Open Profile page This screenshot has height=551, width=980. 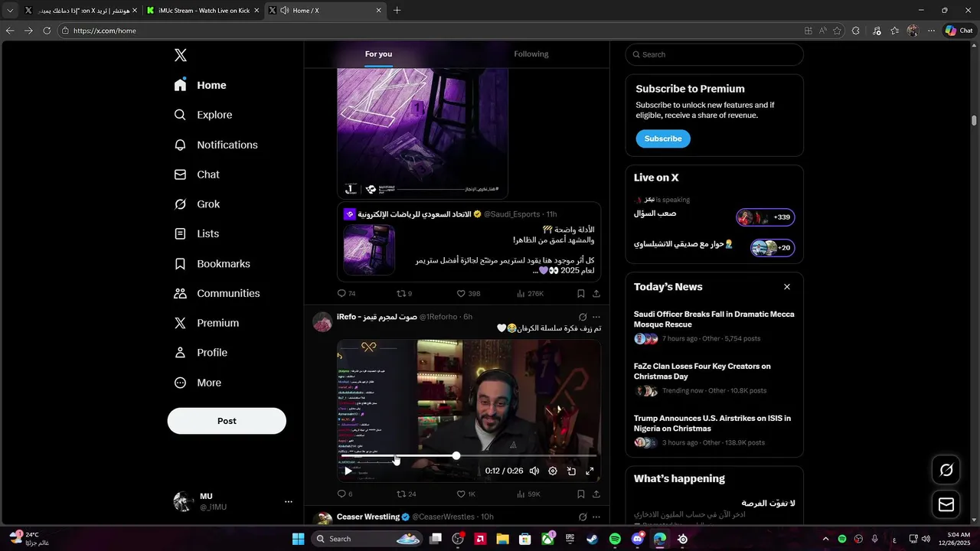click(x=201, y=353)
